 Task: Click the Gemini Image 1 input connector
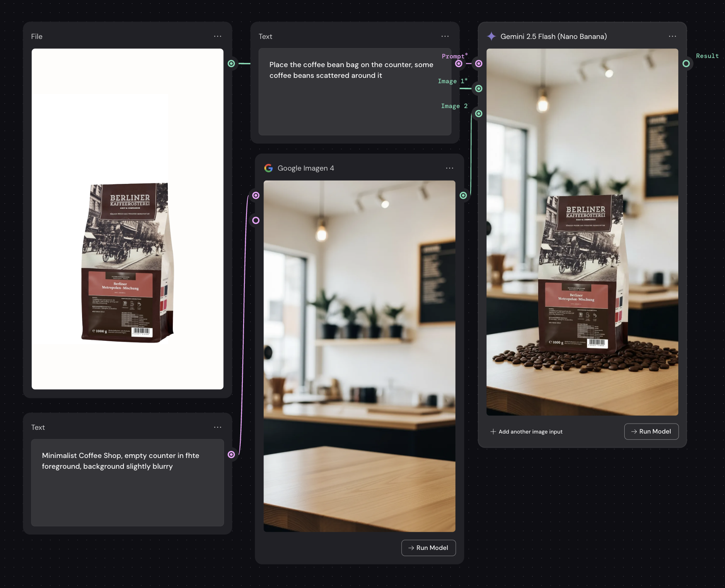[x=479, y=88]
